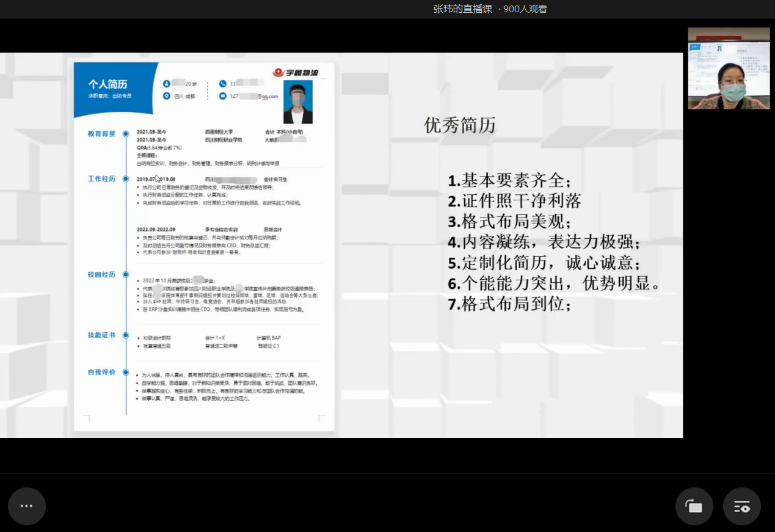Viewport: 775px width, 532px height.
Task: Click the 优秀简历 slide heading
Action: click(x=459, y=125)
